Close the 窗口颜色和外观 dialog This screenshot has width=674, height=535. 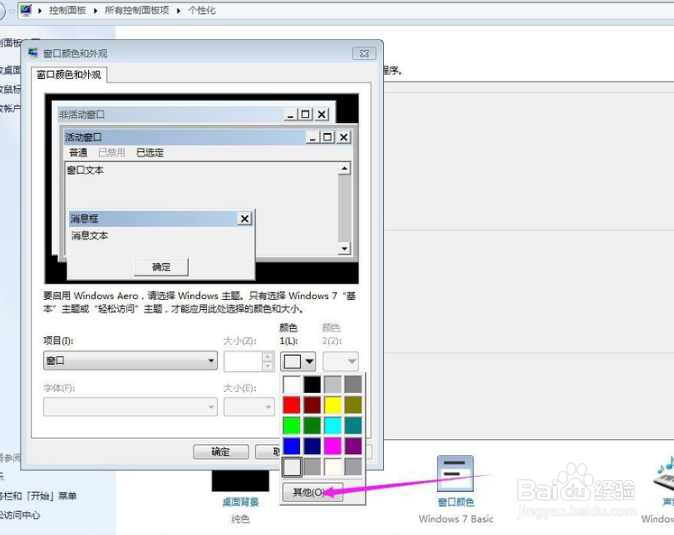[364, 53]
